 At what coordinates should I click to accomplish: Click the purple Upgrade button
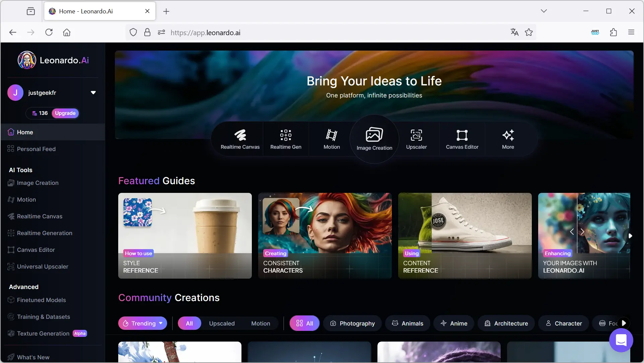pos(65,113)
